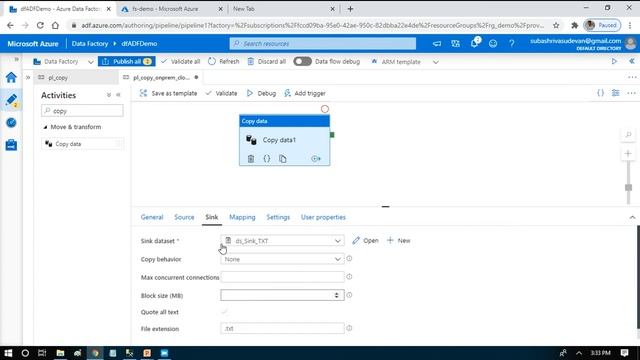Toggle Data flow debug switch

coord(302,61)
